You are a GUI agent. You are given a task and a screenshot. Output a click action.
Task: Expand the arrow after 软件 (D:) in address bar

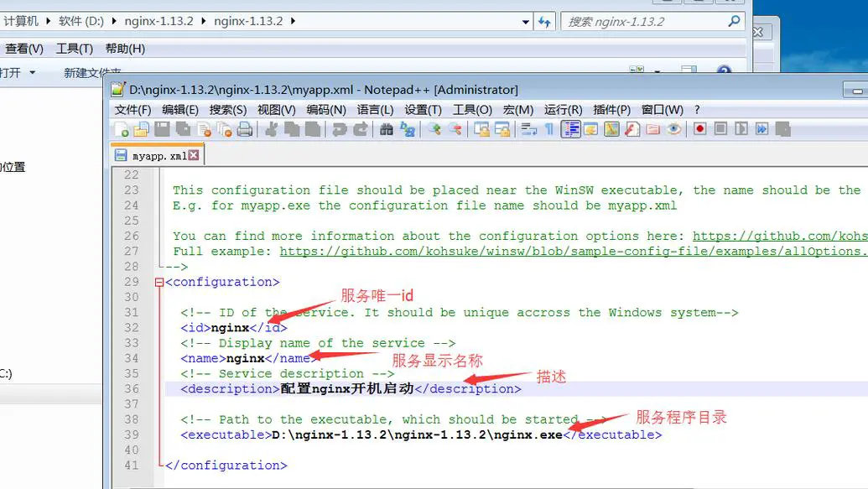coord(114,21)
